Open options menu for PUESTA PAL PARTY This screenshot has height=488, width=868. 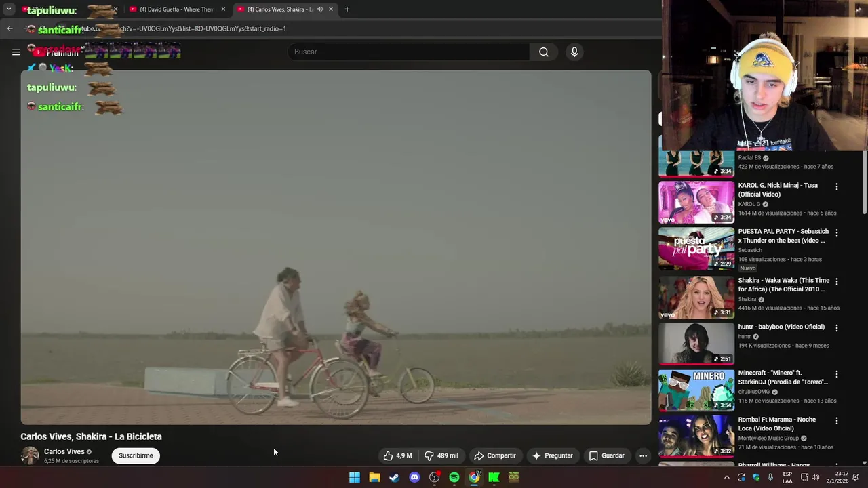point(836,232)
